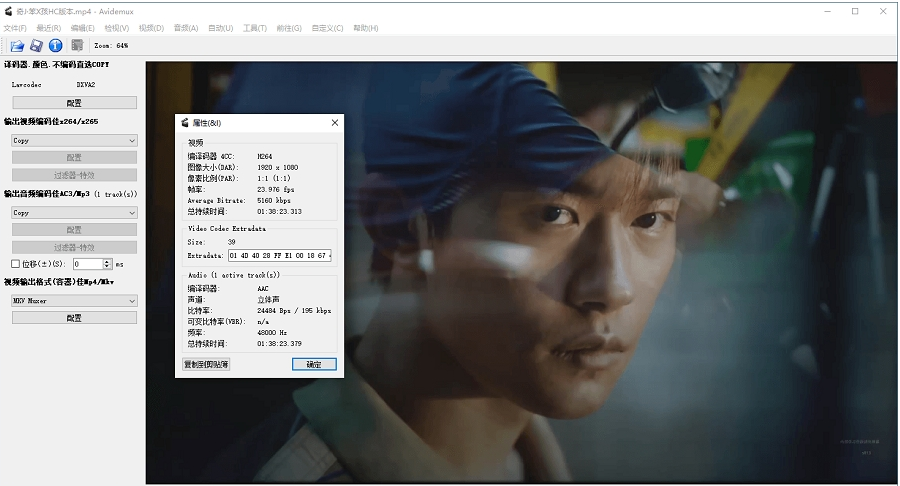
Task: Open the 编辑(E) menu
Action: click(x=83, y=28)
